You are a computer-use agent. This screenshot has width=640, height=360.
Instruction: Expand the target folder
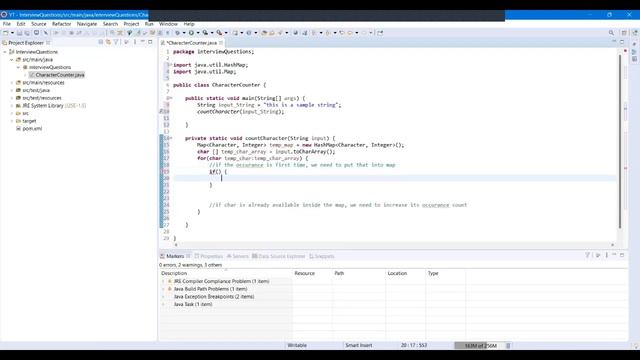point(12,121)
